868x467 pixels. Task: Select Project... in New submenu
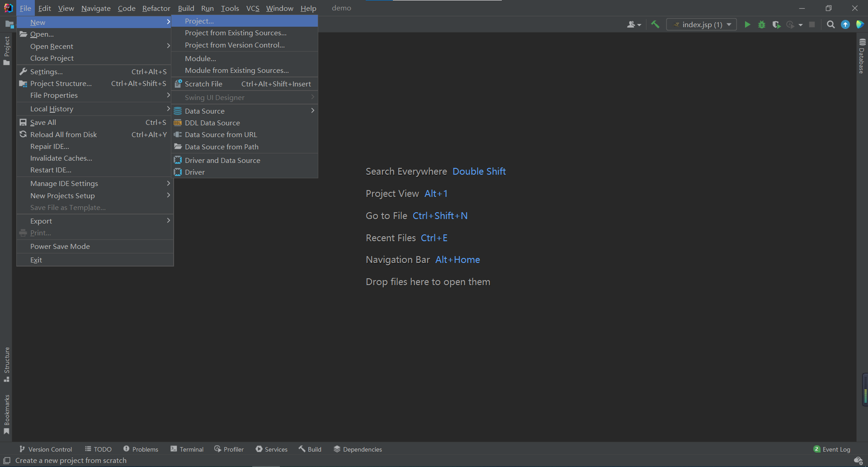pos(245,21)
